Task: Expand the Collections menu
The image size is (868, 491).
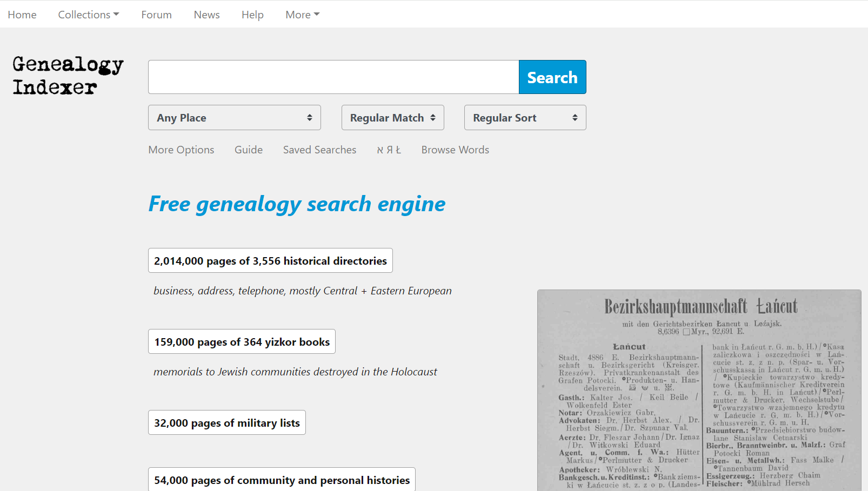Action: 88,15
